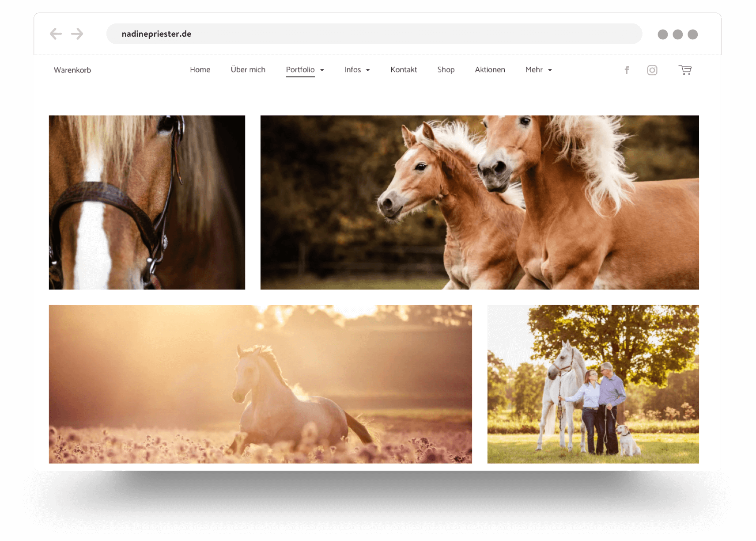Expand the Infos dropdown arrow
756x541 pixels.
tap(368, 70)
